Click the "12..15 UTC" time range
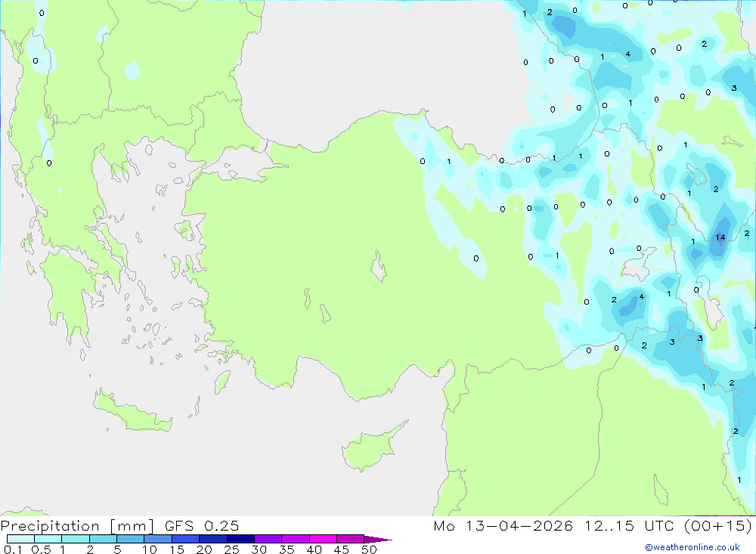The height and width of the screenshot is (554, 756). coord(629,525)
